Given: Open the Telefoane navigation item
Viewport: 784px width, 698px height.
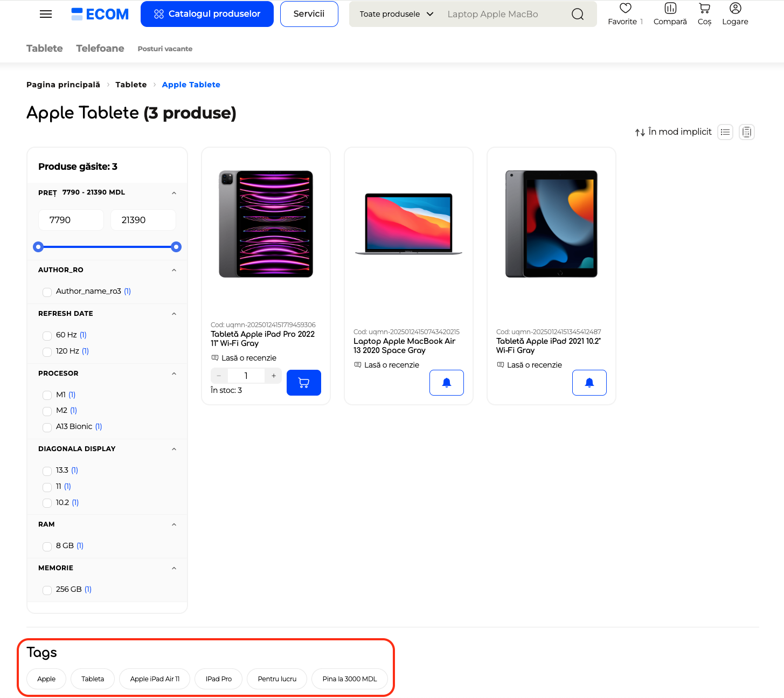Looking at the screenshot, I should click(x=100, y=48).
